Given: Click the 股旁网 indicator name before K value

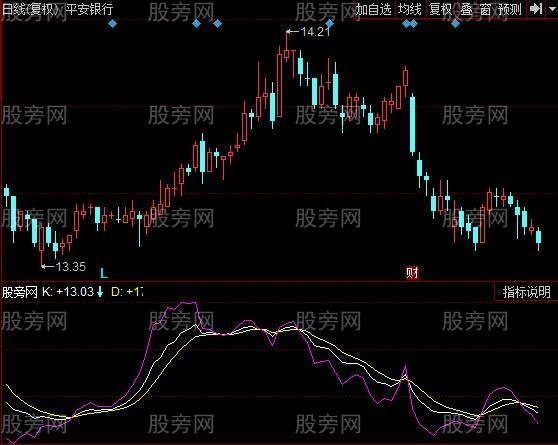Looking at the screenshot, I should click(x=20, y=292).
